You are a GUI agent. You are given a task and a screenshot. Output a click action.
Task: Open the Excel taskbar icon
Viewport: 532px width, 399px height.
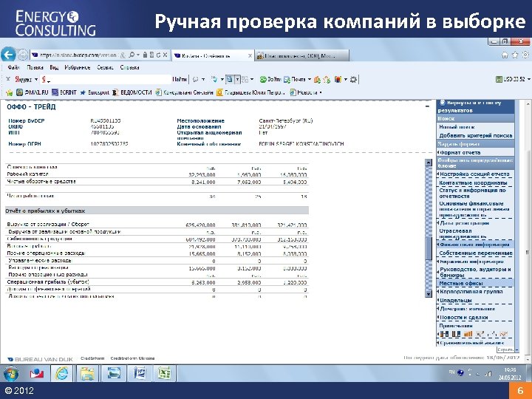coord(165,374)
